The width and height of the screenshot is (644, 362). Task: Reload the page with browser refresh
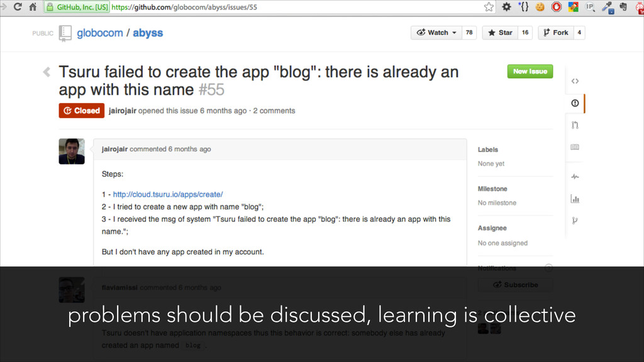[x=31, y=7]
